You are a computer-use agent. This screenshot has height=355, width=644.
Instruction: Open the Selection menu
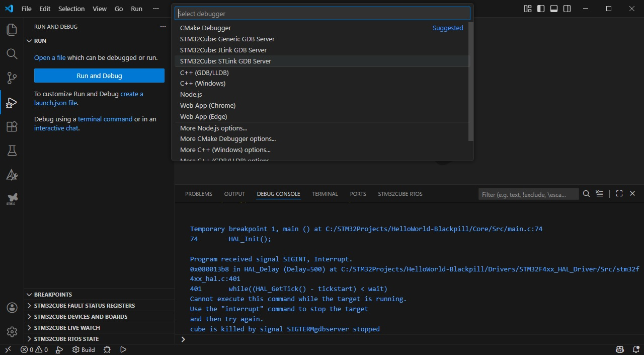click(71, 9)
